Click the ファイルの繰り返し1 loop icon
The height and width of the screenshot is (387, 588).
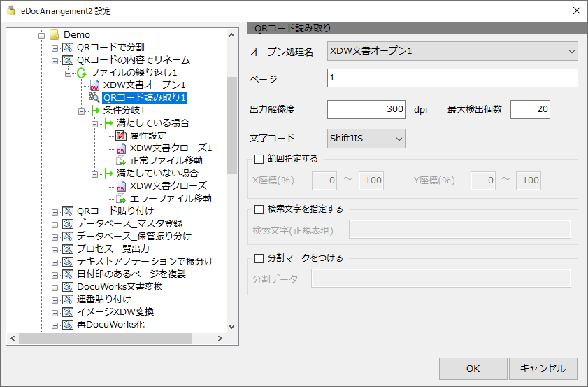[81, 73]
